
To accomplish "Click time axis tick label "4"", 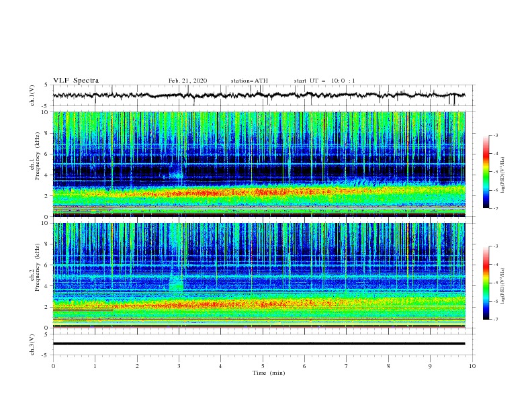I will [220, 366].
